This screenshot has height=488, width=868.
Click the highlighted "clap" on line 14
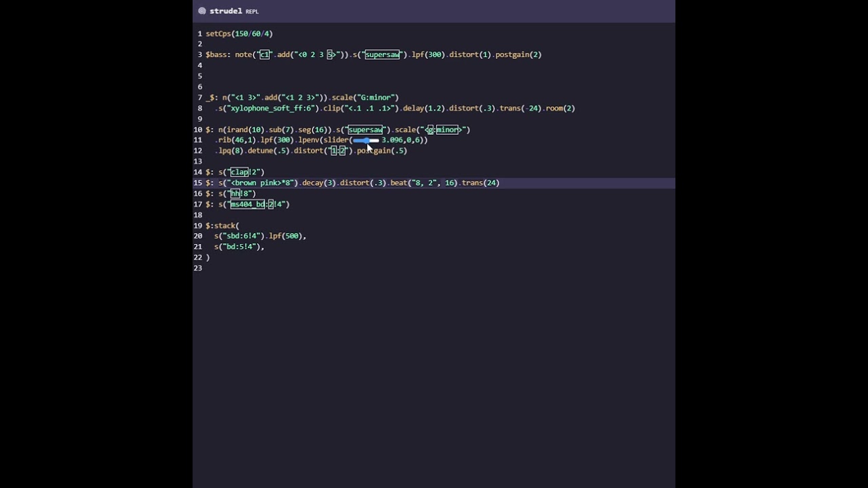[x=239, y=172]
